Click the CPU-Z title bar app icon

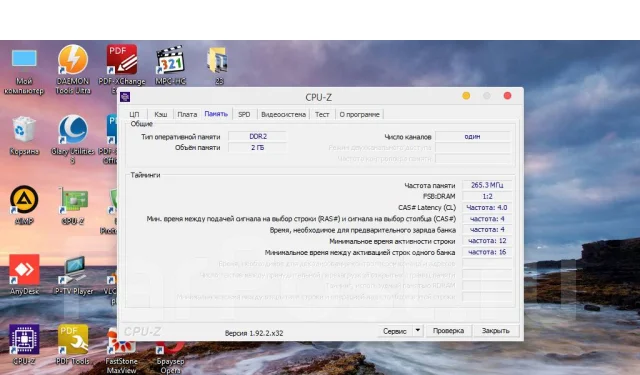point(125,97)
